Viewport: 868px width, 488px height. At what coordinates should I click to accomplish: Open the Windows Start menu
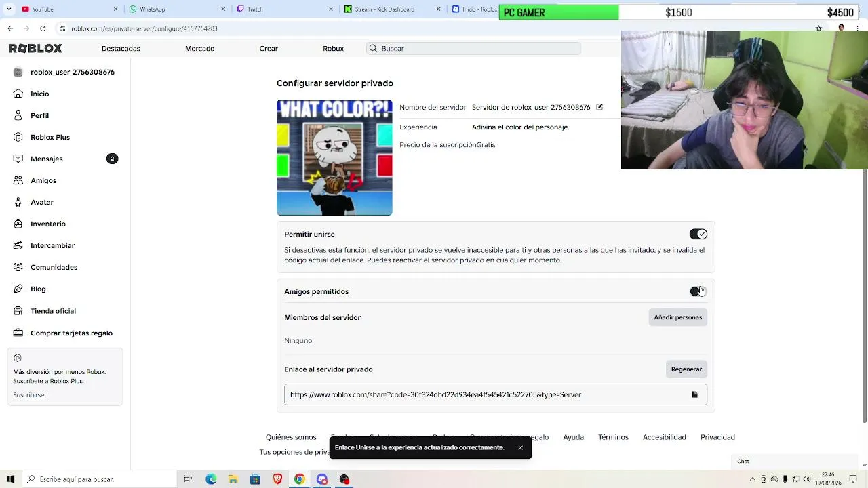[10, 479]
